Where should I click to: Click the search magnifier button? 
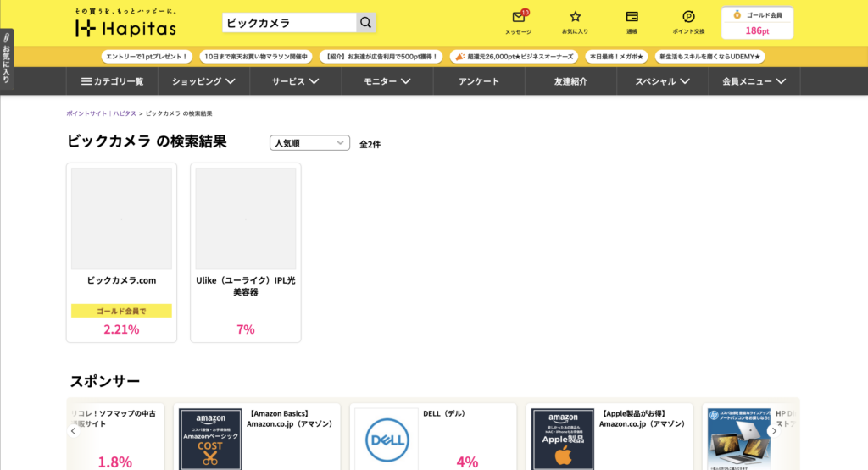[366, 23]
